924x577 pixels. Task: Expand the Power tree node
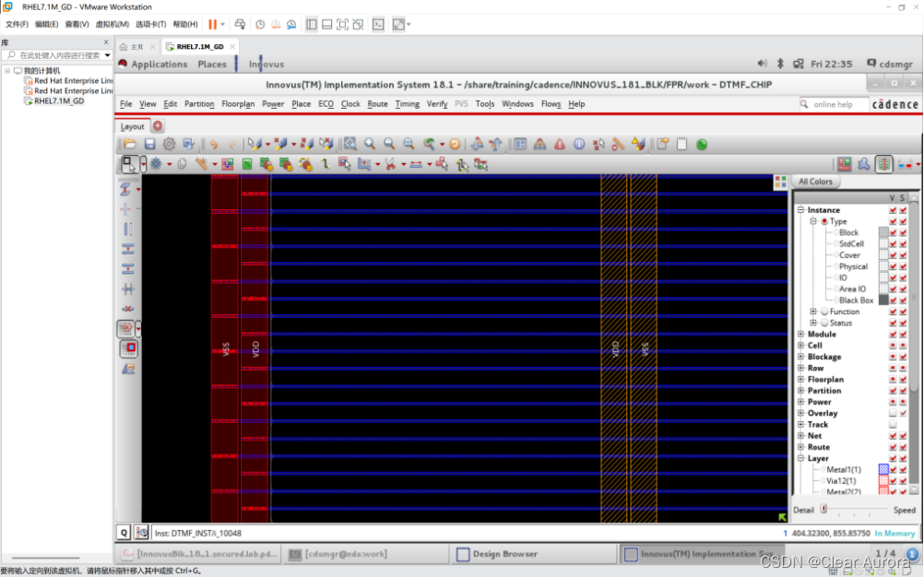coord(800,402)
